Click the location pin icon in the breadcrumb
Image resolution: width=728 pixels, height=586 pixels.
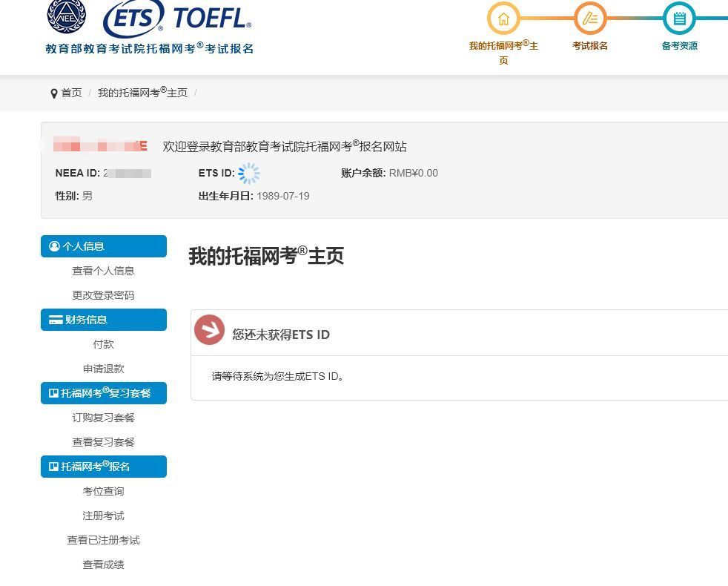53,93
